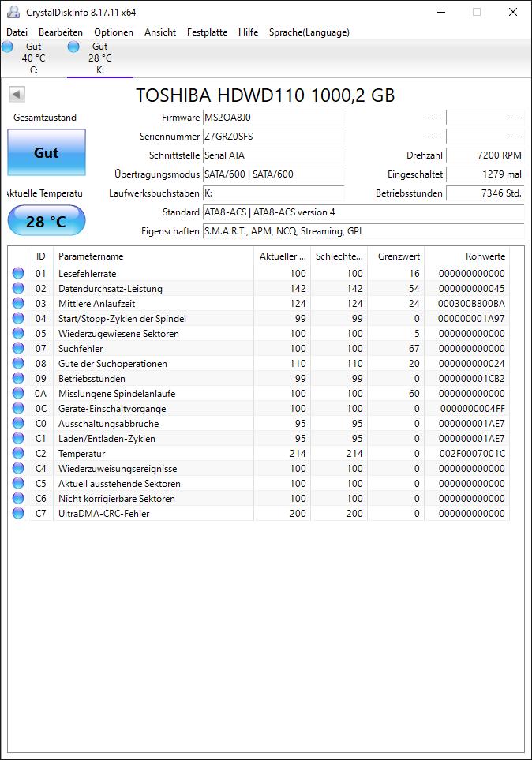The height and width of the screenshot is (760, 532).
Task: Open the Hilfe menu
Action: click(249, 32)
